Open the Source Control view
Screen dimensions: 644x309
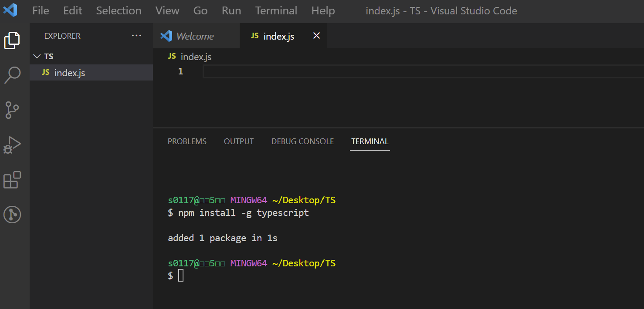[12, 110]
